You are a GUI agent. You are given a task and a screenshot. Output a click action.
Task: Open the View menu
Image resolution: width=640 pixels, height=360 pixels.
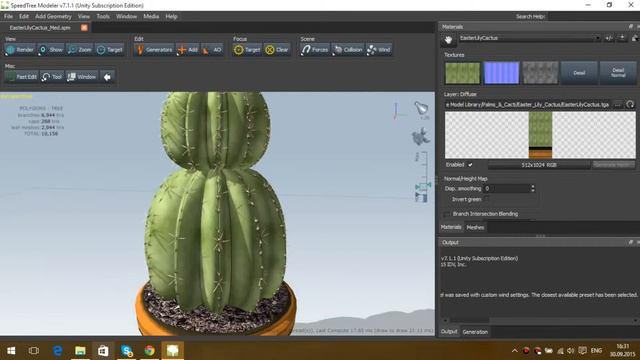84,16
